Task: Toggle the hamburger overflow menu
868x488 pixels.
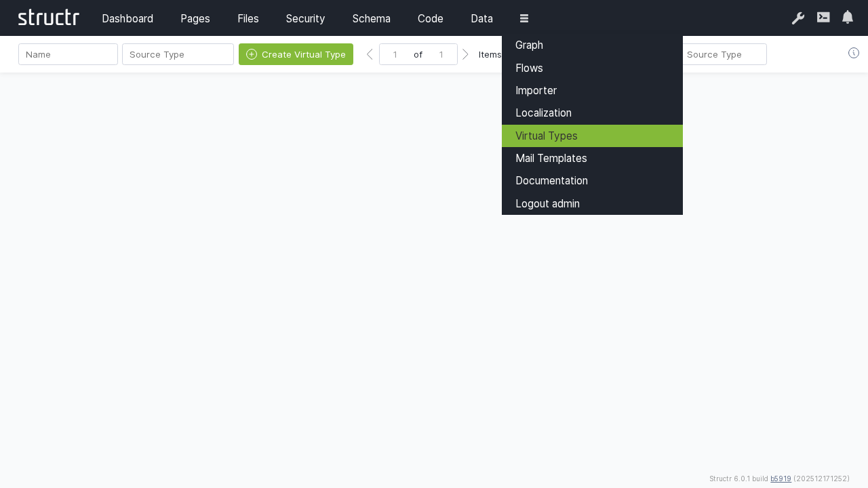Action: [x=524, y=18]
